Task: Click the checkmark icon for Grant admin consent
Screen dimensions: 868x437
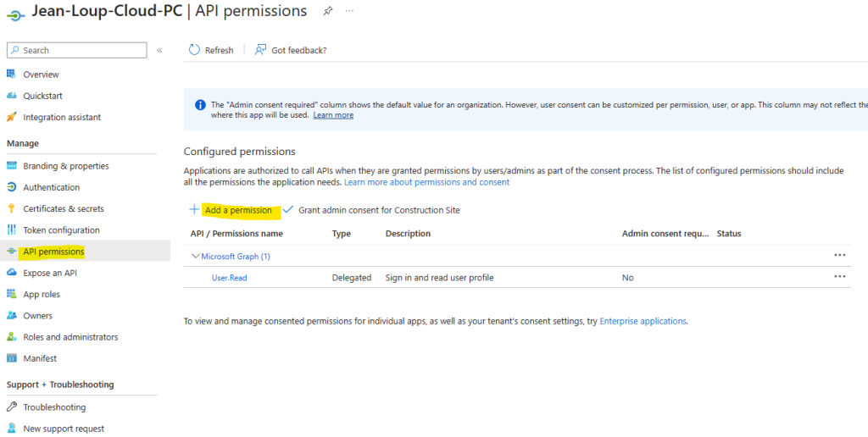Action: pyautogui.click(x=288, y=210)
